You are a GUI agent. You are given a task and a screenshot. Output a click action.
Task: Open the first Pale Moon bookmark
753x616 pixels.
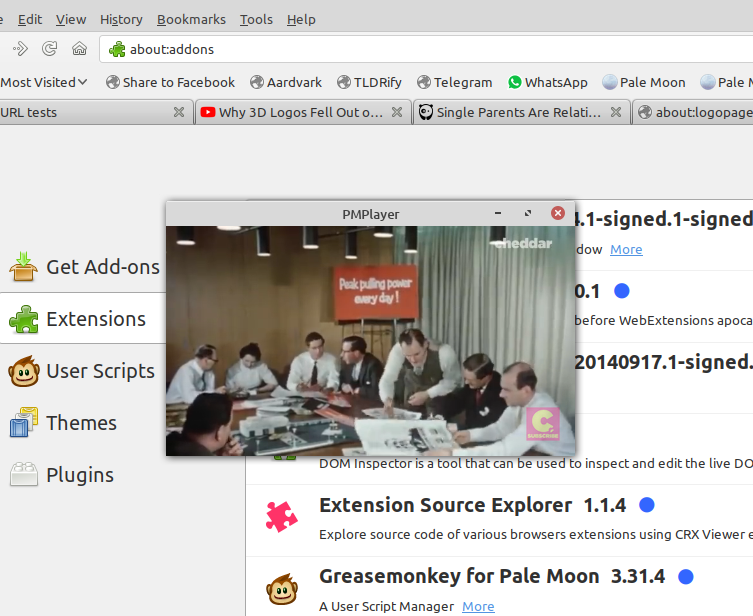[644, 83]
